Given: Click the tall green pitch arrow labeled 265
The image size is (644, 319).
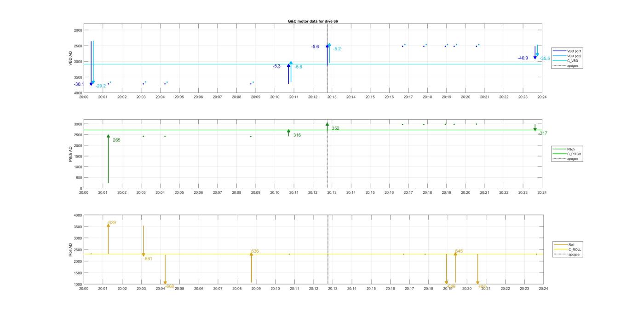Looking at the screenshot, I should point(108,159).
